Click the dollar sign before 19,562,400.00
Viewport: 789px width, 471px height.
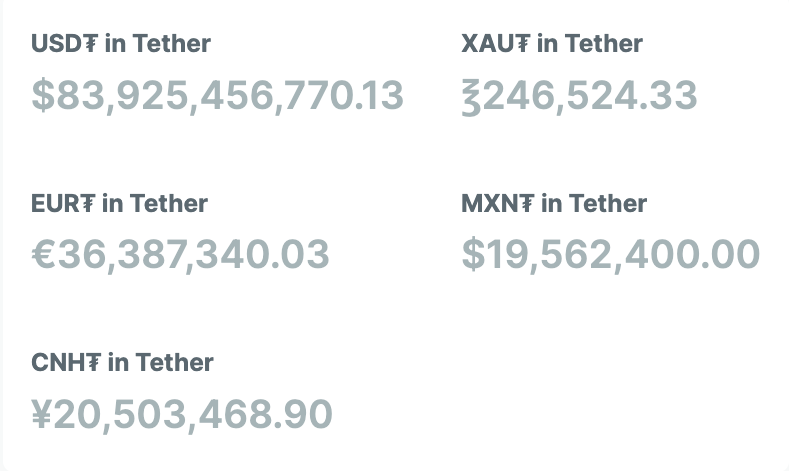[472, 255]
